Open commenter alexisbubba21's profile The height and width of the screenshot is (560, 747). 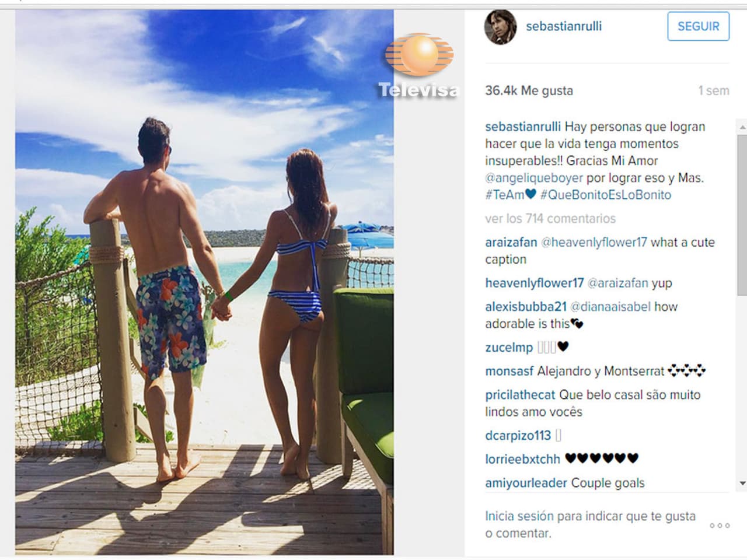[x=526, y=306]
